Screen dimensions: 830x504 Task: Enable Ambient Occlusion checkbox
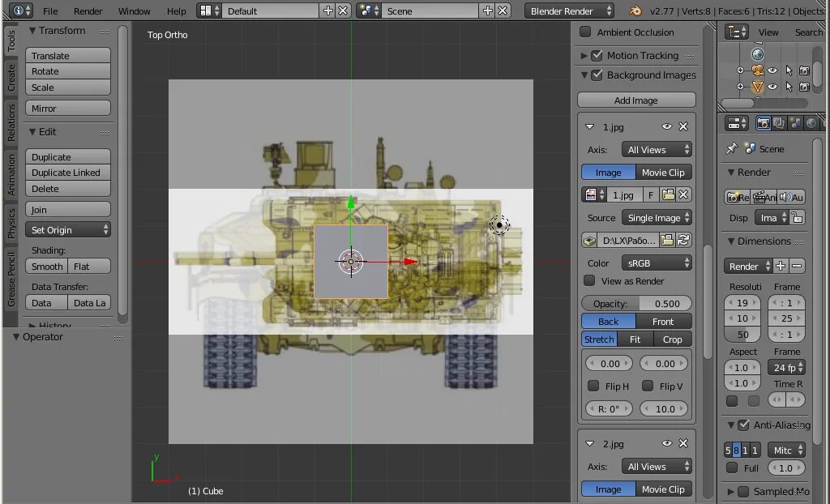(585, 32)
